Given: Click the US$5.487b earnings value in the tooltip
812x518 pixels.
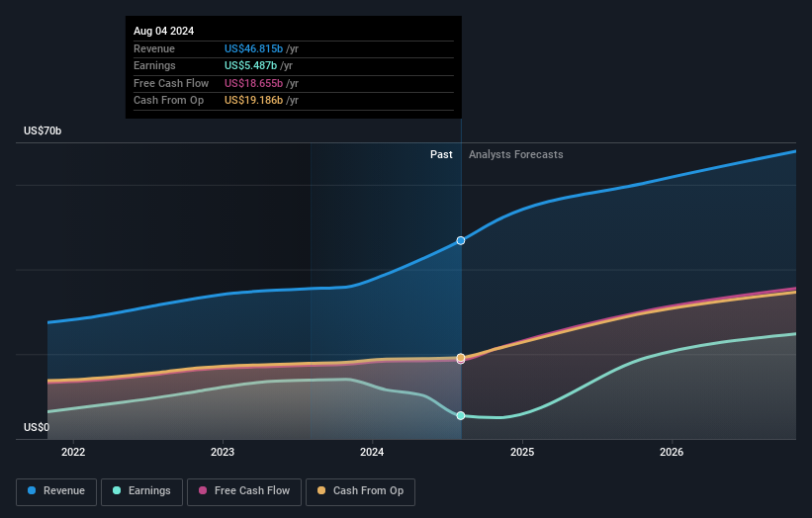Looking at the screenshot, I should (250, 66).
